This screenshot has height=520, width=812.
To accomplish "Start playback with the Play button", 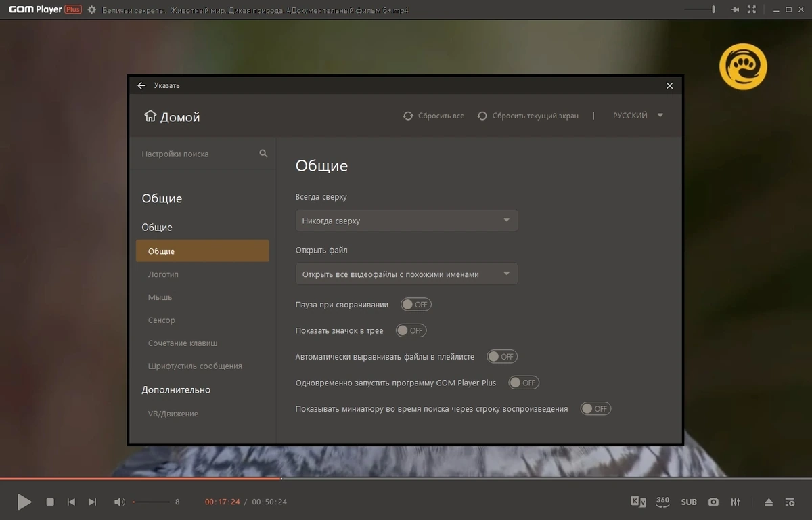I will [24, 502].
